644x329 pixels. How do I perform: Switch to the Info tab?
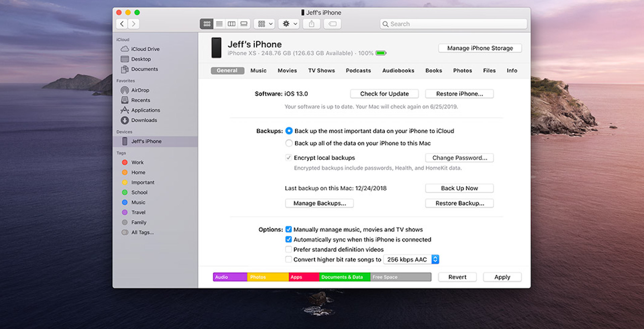[x=512, y=71]
